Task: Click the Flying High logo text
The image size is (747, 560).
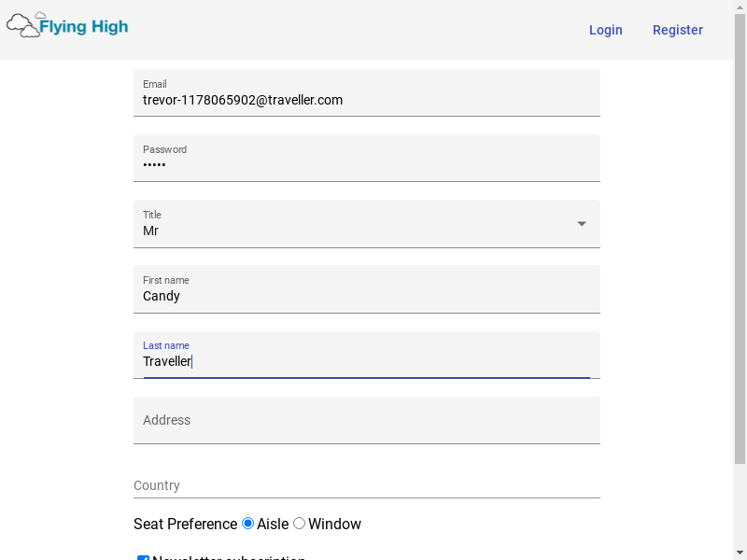Action: coord(84,27)
